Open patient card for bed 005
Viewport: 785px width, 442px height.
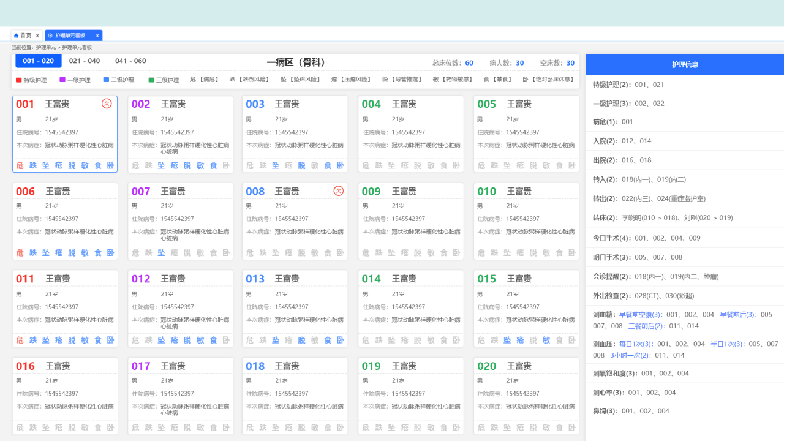point(526,135)
